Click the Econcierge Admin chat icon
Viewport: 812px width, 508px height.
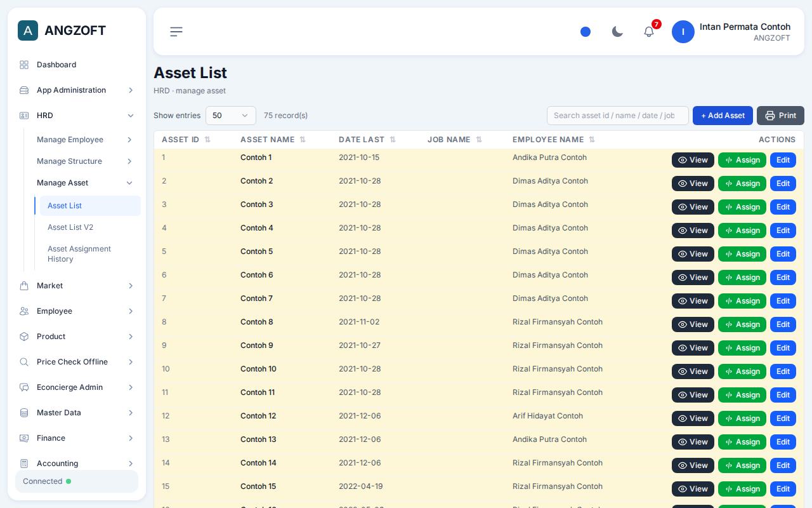pos(24,387)
